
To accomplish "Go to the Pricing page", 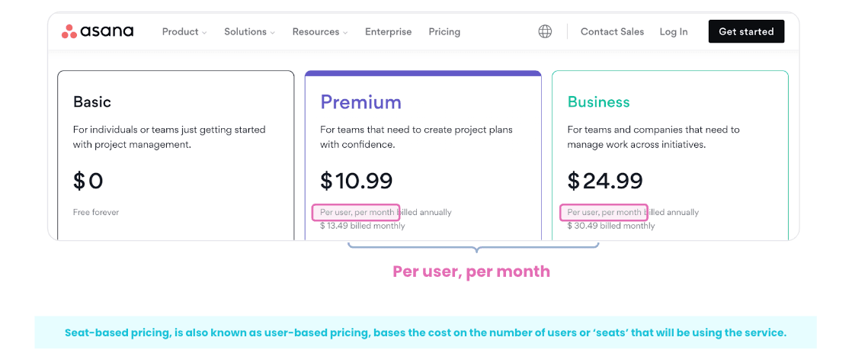I will click(x=444, y=32).
